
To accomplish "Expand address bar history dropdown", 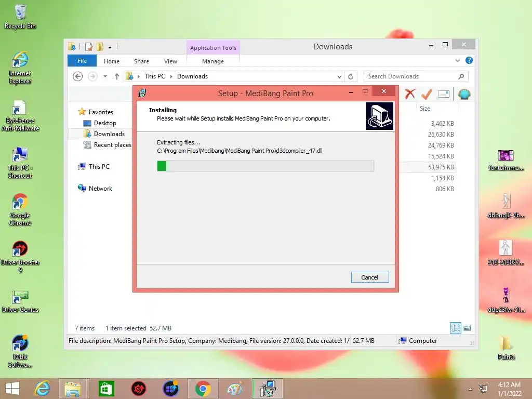I will (x=339, y=77).
